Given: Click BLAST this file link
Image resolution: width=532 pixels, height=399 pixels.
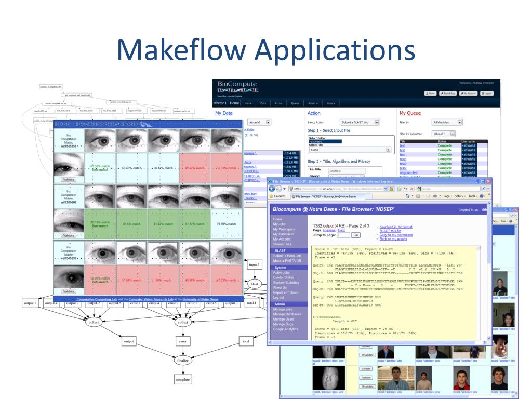Looking at the screenshot, I should [x=390, y=231].
